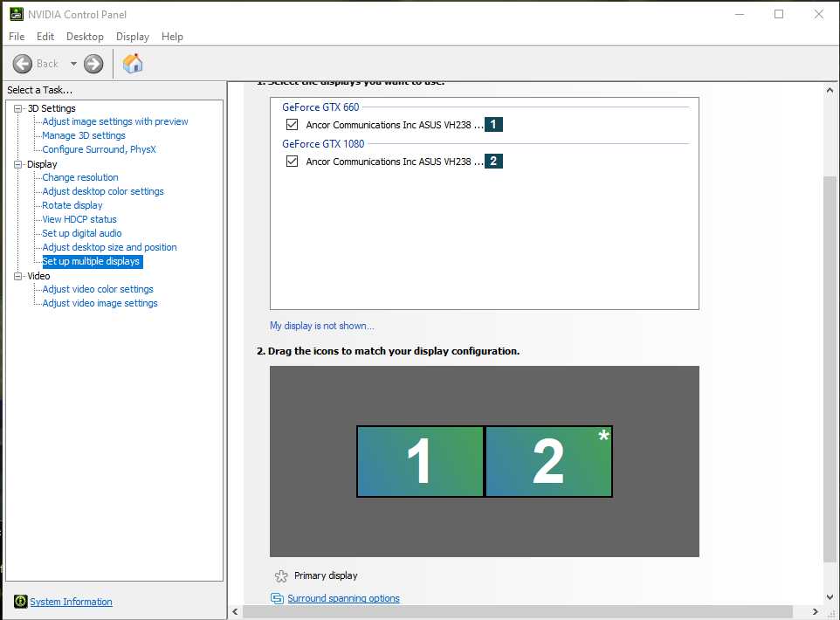
Task: Click the System Information icon
Action: click(x=20, y=602)
